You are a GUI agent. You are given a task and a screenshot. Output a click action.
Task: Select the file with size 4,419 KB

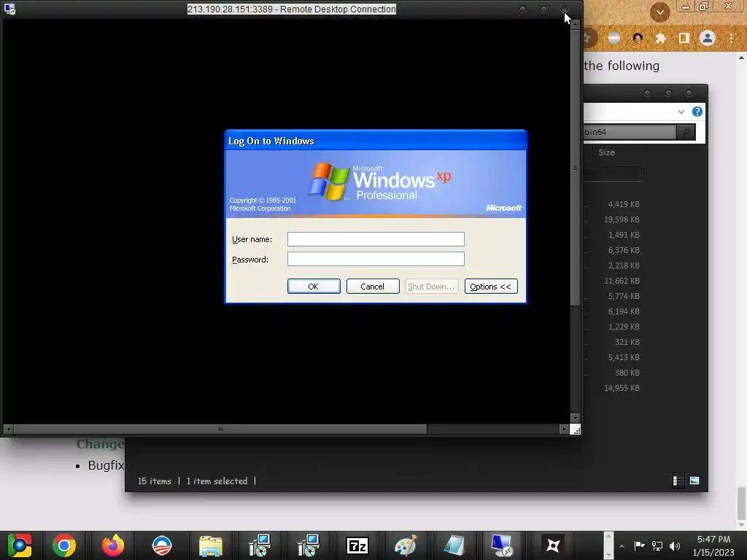(x=623, y=204)
